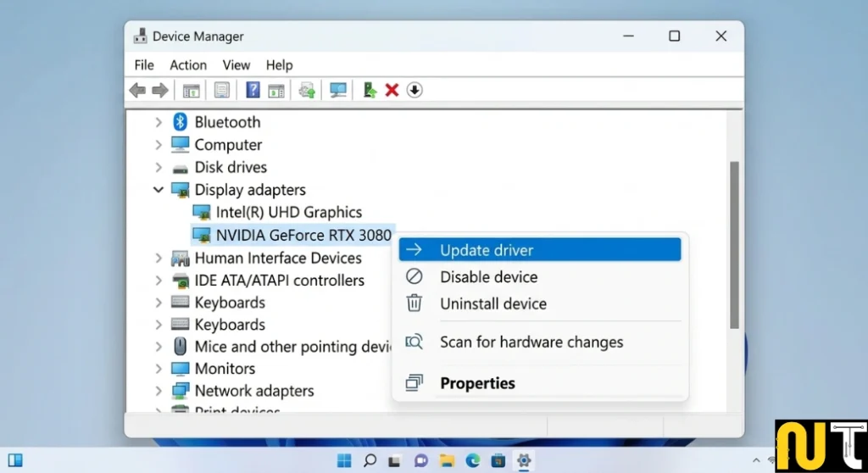Click the Monitors category icon
The height and width of the screenshot is (473, 868).
click(x=180, y=369)
